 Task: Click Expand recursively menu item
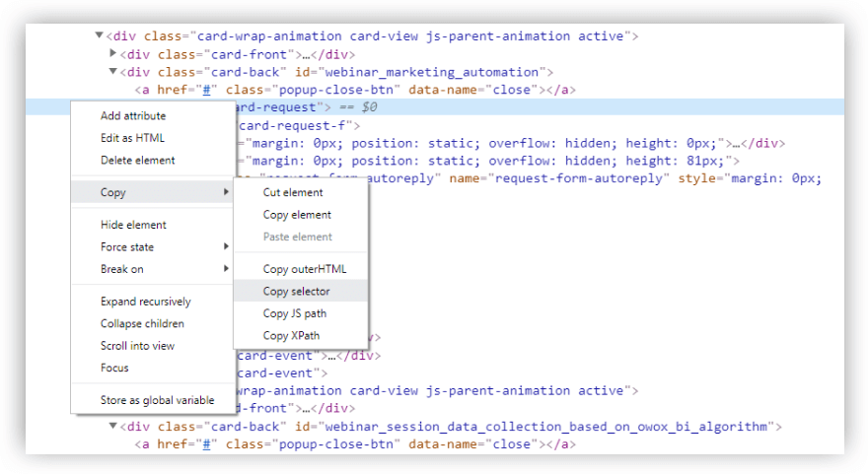pyautogui.click(x=145, y=302)
